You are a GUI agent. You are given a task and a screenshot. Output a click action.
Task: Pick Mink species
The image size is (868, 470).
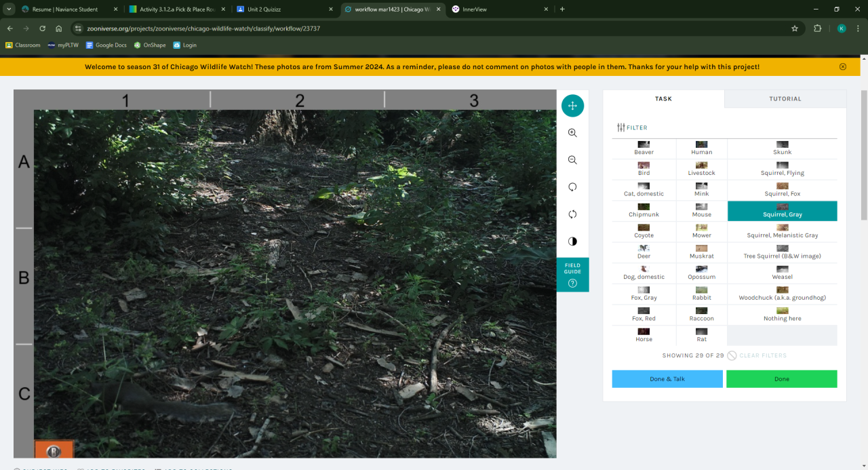coord(701,190)
